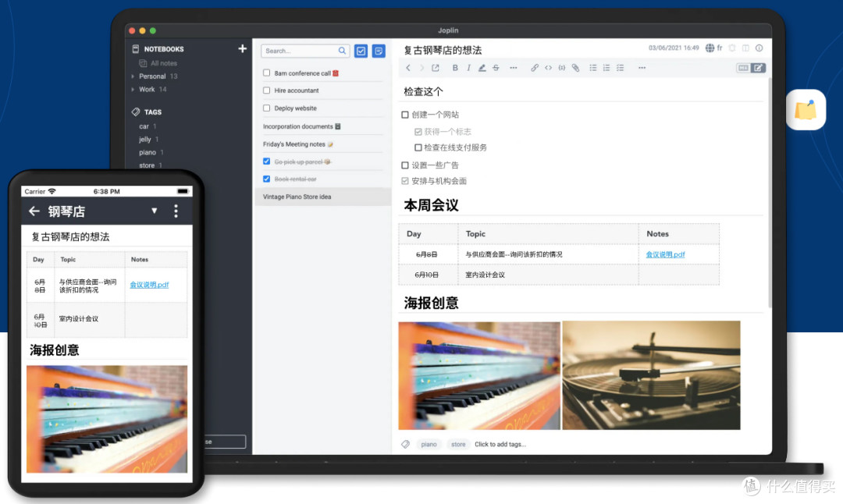The image size is (843, 504).
Task: Select All notes in the sidebar
Action: tap(163, 63)
